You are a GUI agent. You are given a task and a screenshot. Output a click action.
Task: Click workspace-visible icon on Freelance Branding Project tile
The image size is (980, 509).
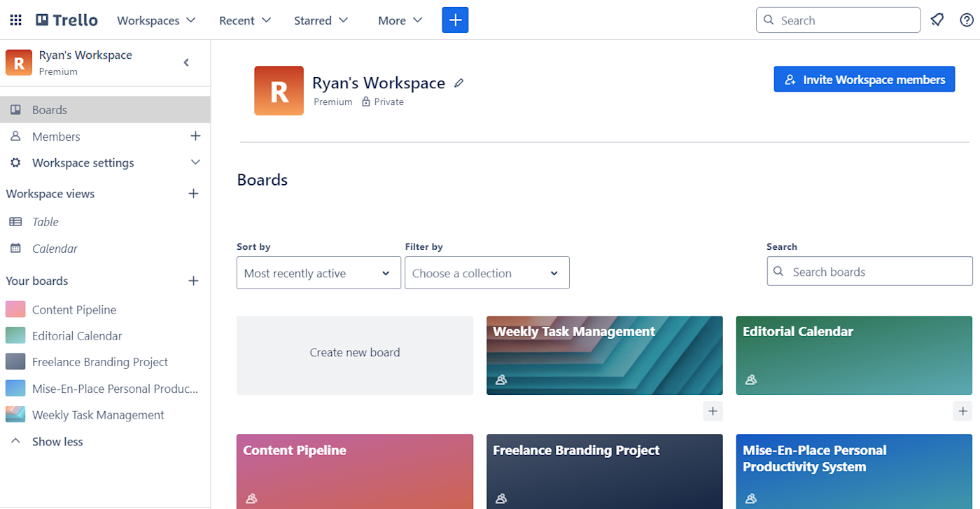[x=501, y=498]
